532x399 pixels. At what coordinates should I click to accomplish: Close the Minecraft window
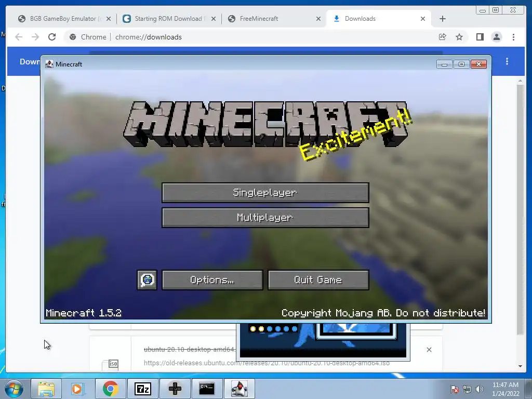pyautogui.click(x=478, y=64)
